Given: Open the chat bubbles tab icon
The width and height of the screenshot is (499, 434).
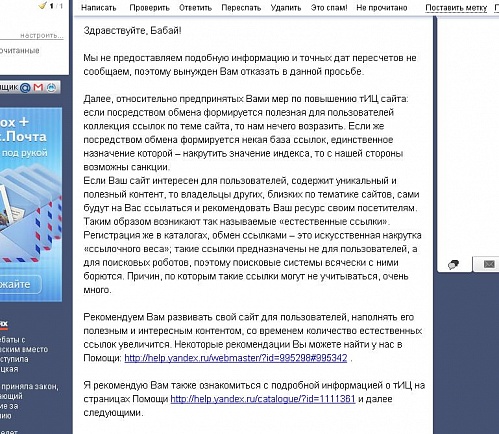Looking at the screenshot, I should (x=453, y=265).
